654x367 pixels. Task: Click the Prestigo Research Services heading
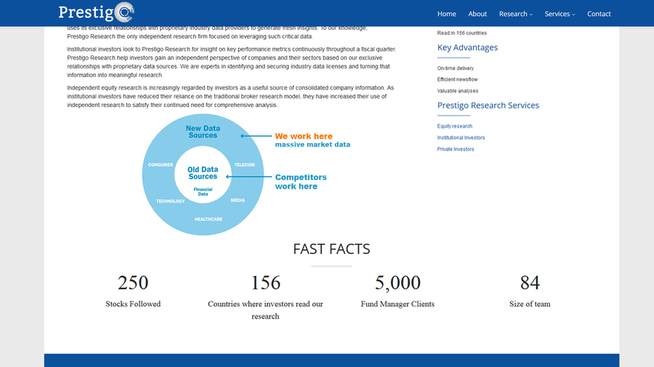[488, 105]
